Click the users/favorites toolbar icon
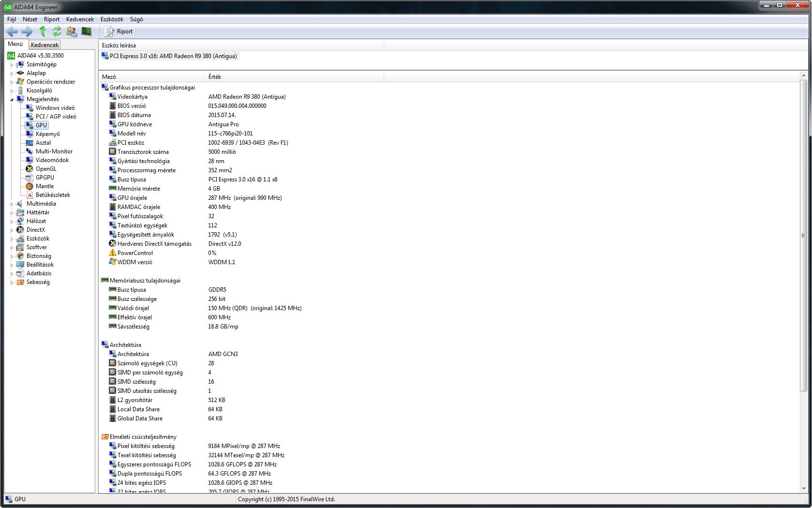812x508 pixels. coord(72,31)
